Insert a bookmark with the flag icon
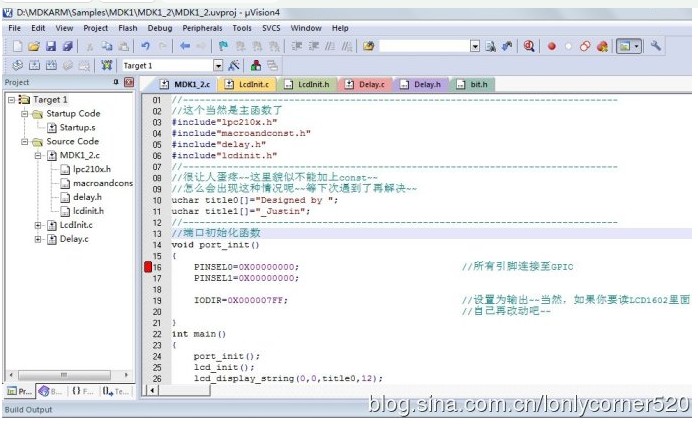 pos(223,46)
